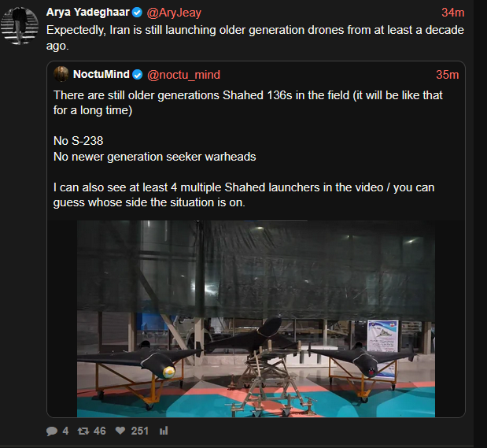The height and width of the screenshot is (448, 487).
Task: View post analytics bar chart icon
Action: (x=164, y=431)
